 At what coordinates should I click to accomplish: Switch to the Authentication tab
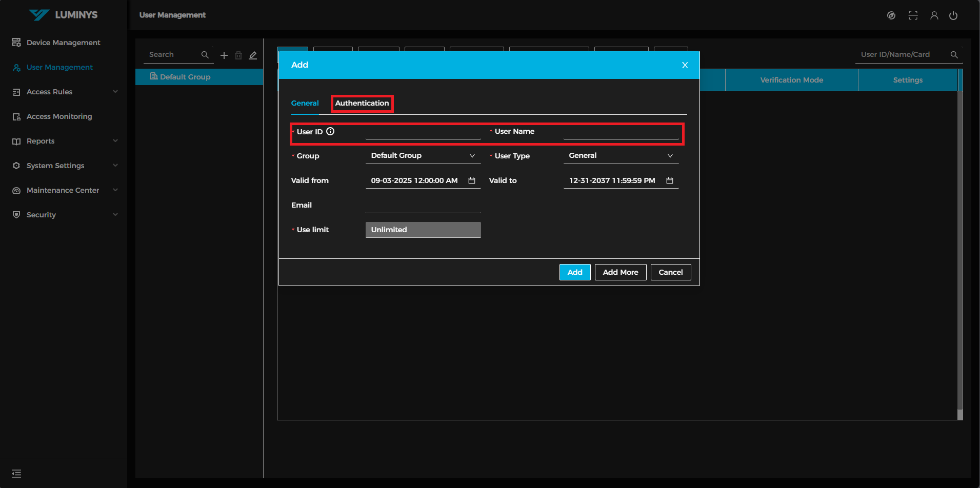pyautogui.click(x=362, y=103)
